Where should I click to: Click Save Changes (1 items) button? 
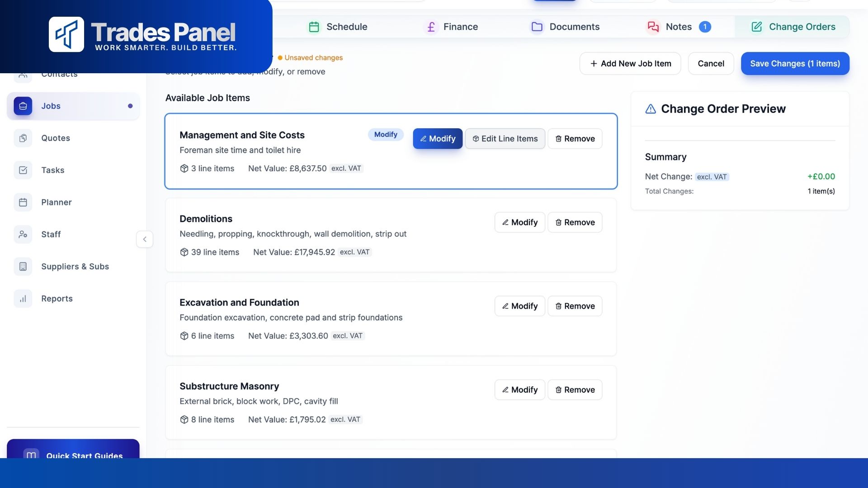(795, 63)
